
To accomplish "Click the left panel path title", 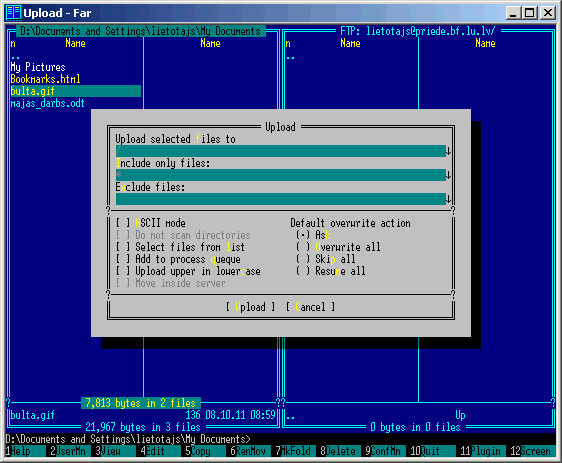I will click(x=140, y=31).
